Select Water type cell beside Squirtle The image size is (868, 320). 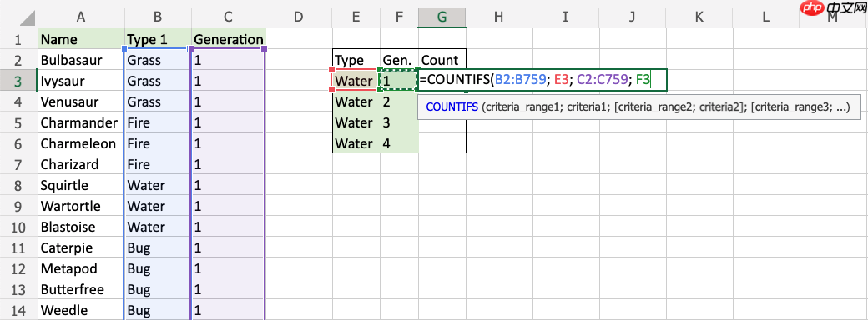pos(158,185)
